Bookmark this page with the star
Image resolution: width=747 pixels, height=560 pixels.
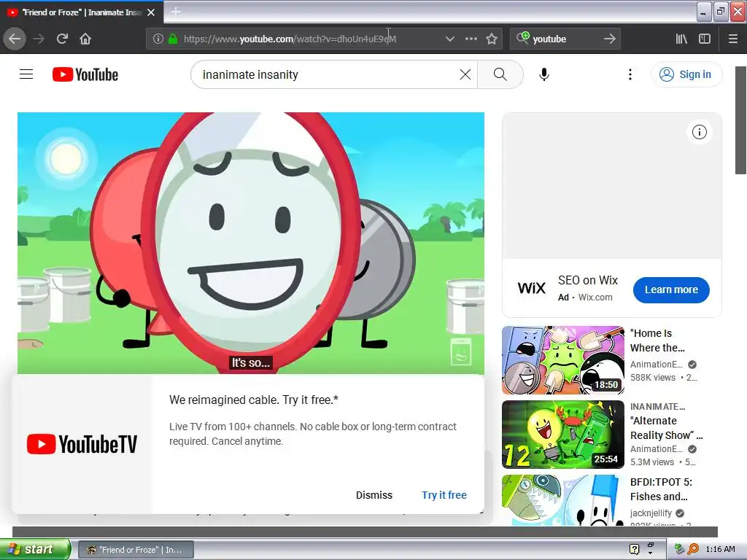click(x=492, y=39)
